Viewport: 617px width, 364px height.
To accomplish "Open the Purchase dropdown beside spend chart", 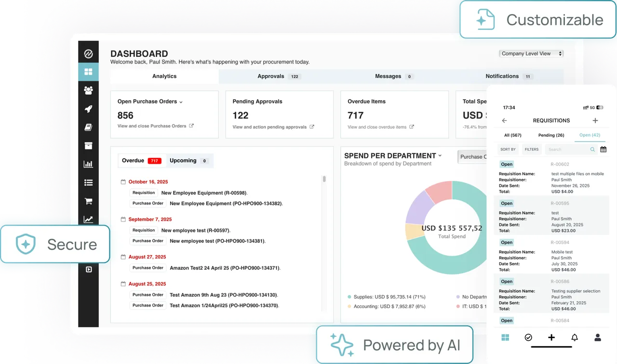I will [472, 156].
